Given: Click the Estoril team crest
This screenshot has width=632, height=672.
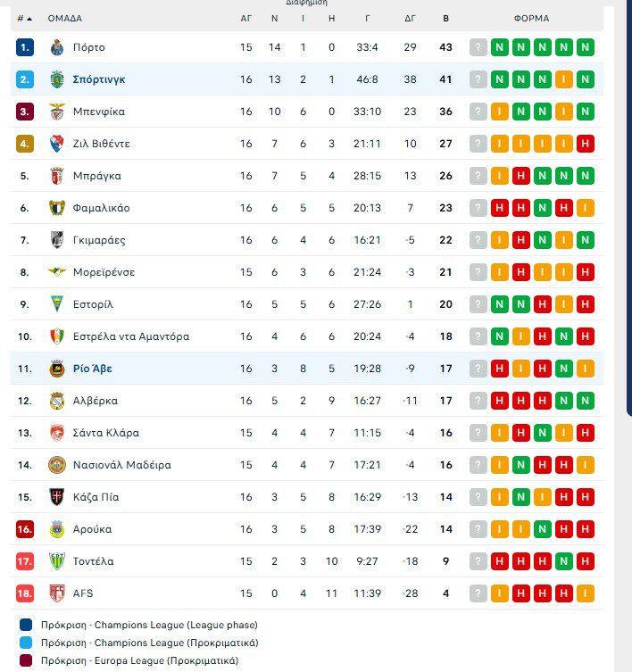Looking at the screenshot, I should point(56,304).
